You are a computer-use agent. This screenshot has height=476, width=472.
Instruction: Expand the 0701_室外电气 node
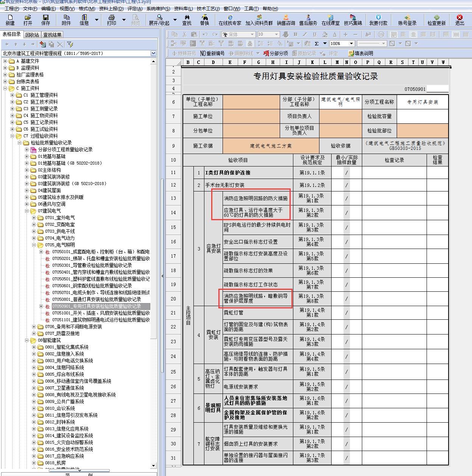coord(34,218)
